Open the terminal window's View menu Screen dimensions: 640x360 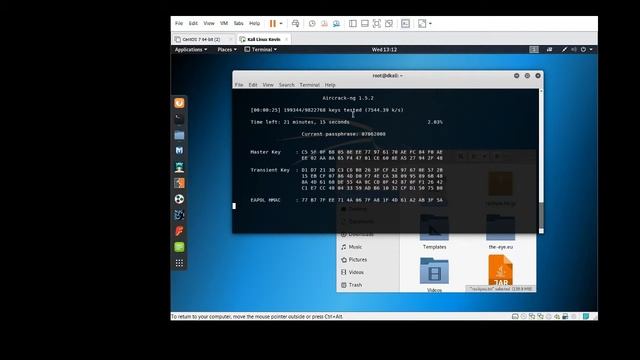[x=268, y=85]
